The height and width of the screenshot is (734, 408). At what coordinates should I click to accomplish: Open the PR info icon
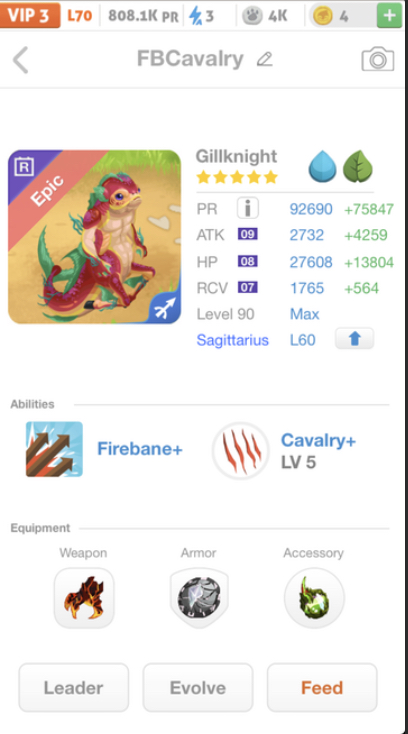pos(248,208)
